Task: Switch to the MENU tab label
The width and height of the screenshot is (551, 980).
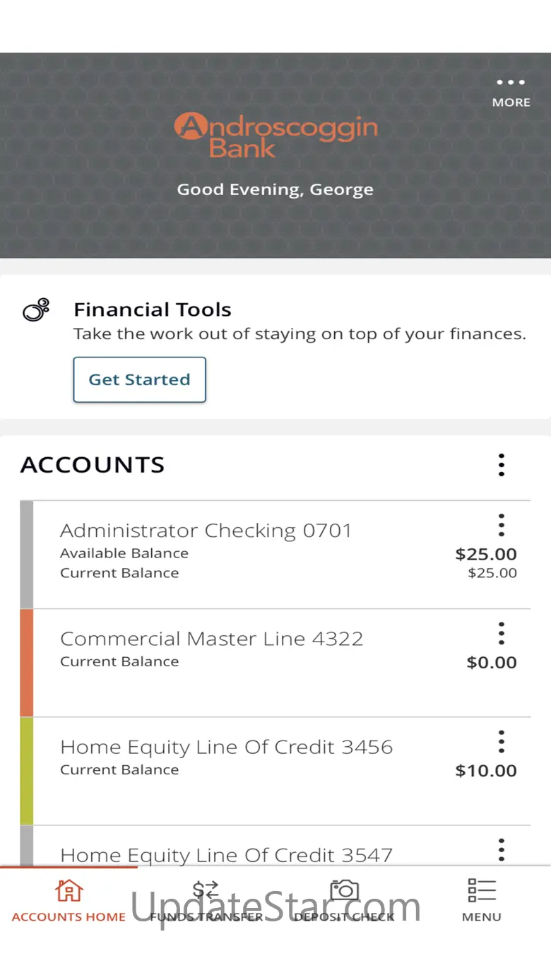Action: [x=482, y=917]
